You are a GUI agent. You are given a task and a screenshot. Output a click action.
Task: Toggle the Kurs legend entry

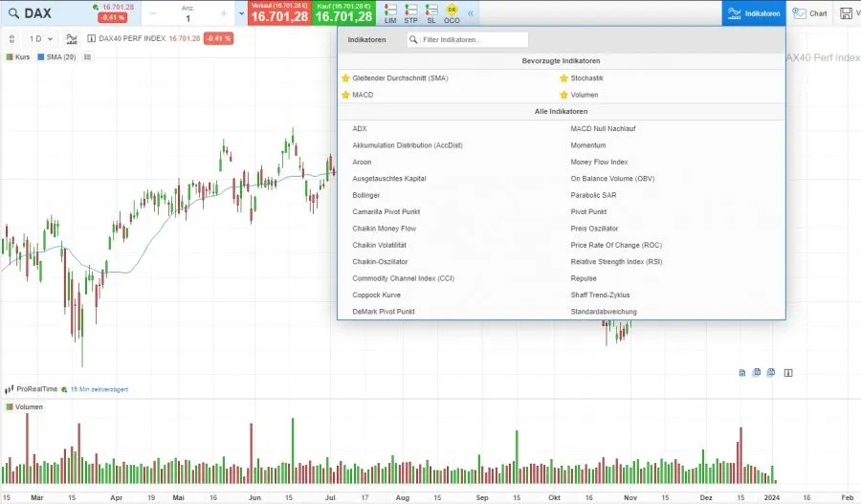click(17, 56)
